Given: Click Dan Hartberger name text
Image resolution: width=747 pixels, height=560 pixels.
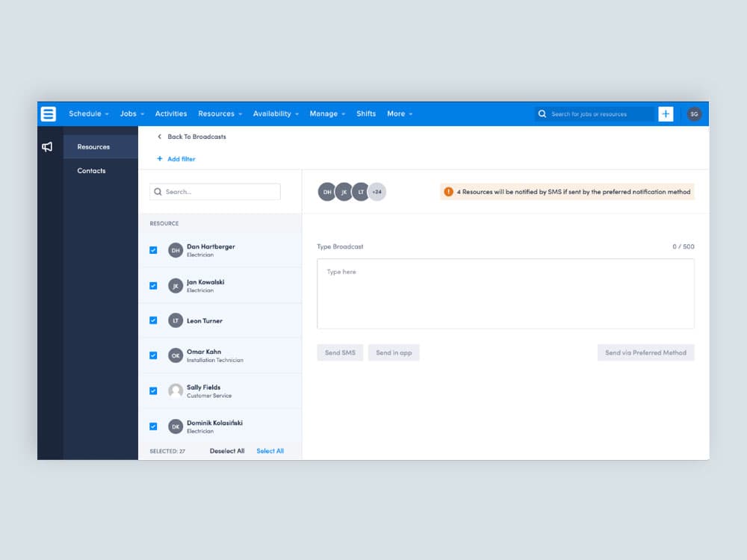Looking at the screenshot, I should pos(211,246).
